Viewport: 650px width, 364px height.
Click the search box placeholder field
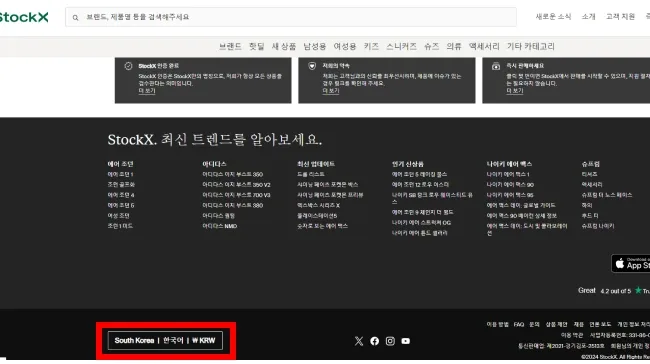coord(291,17)
